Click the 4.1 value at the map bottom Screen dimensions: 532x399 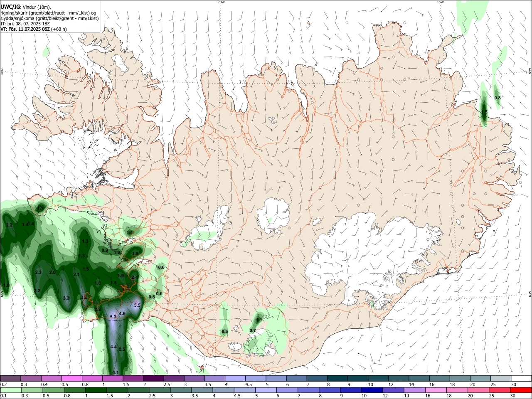pyautogui.click(x=116, y=372)
